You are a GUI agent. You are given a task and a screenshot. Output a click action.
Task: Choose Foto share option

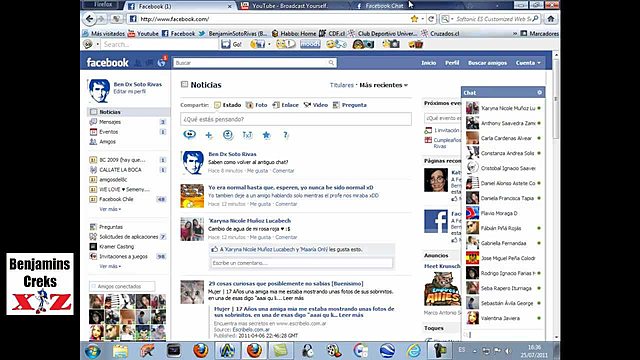pyautogui.click(x=256, y=105)
